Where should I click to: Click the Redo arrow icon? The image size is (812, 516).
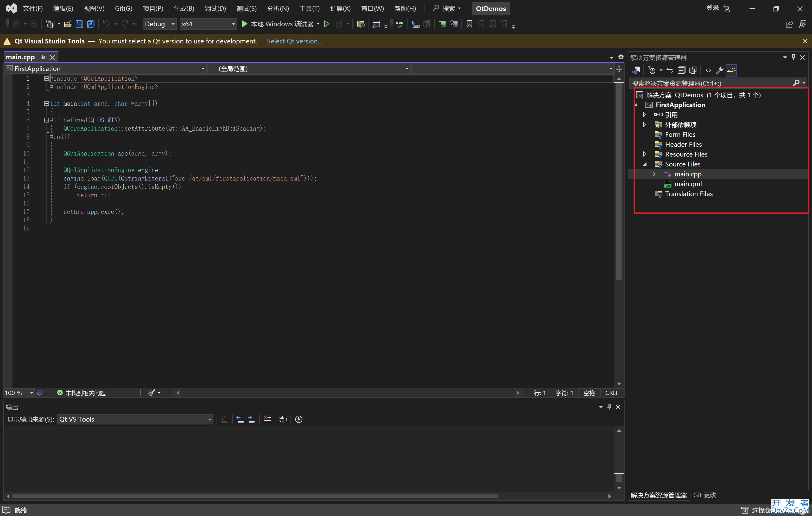[125, 24]
